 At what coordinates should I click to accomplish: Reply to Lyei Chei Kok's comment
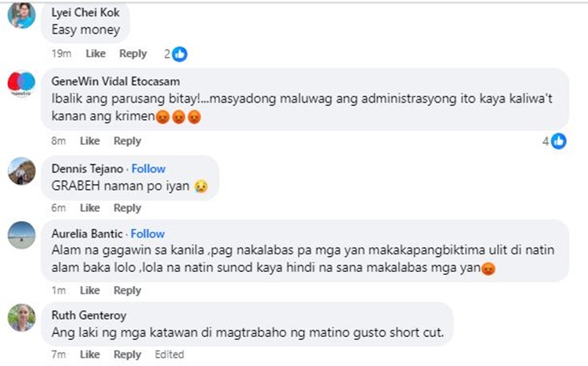pos(132,53)
